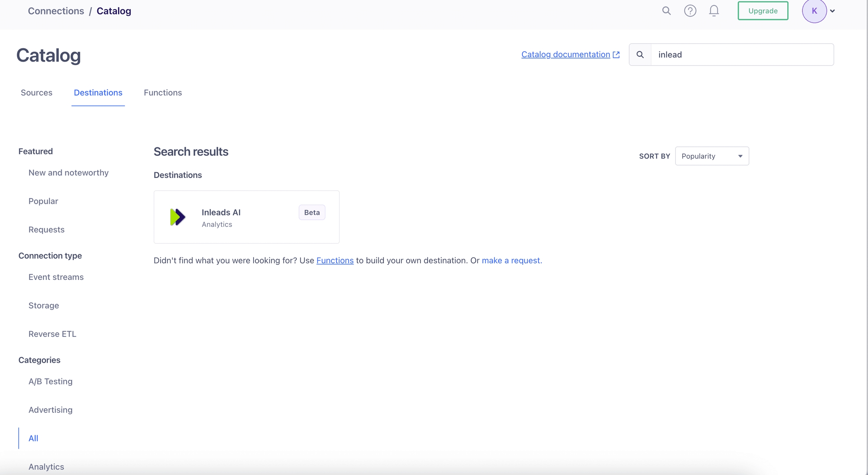Click the K user avatar
The width and height of the screenshot is (868, 475).
tap(814, 11)
